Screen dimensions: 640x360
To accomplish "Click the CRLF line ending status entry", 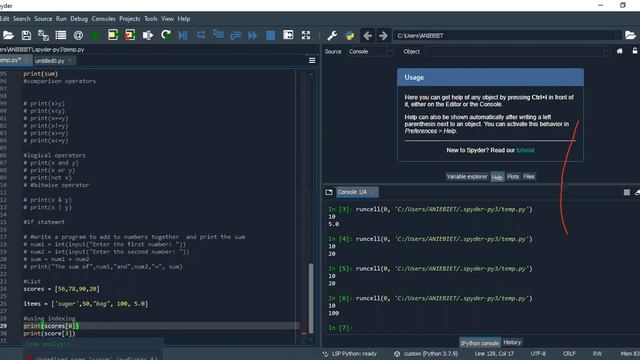I will 569,354.
